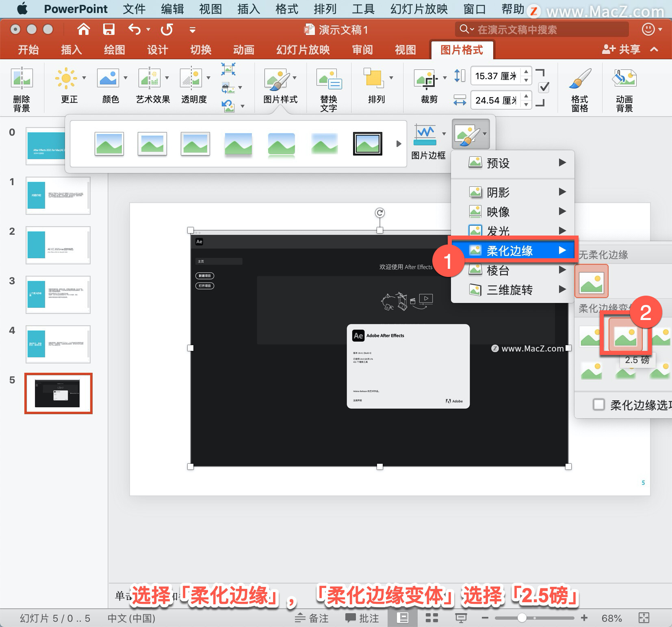
Task: Click the Change Picture icon
Action: 228,88
